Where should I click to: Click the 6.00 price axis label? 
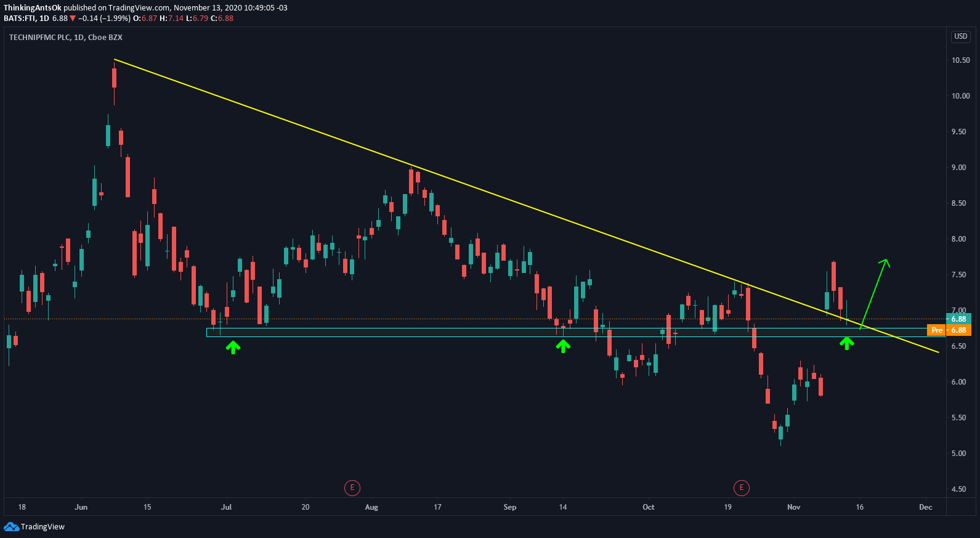pyautogui.click(x=958, y=382)
